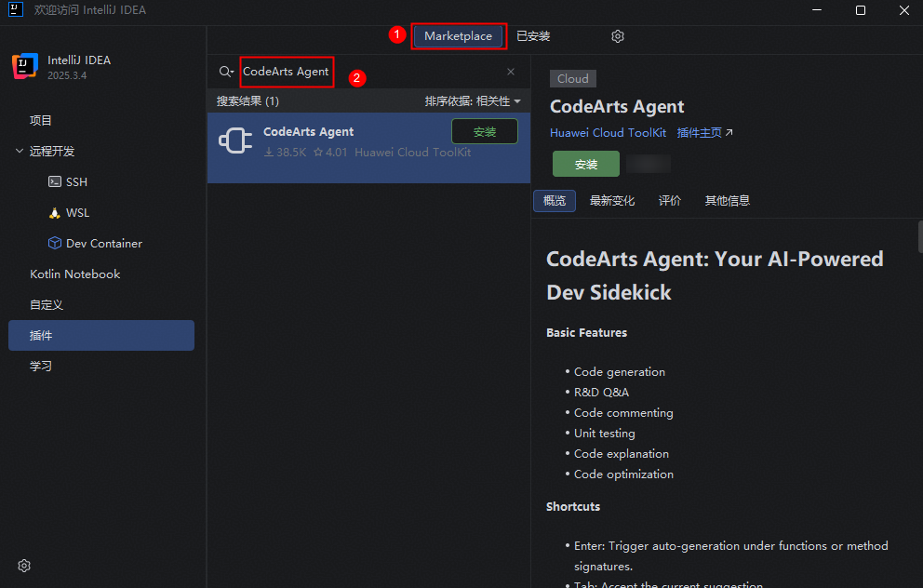The image size is (923, 588).
Task: Click the description pane scrollbar
Action: click(x=920, y=236)
